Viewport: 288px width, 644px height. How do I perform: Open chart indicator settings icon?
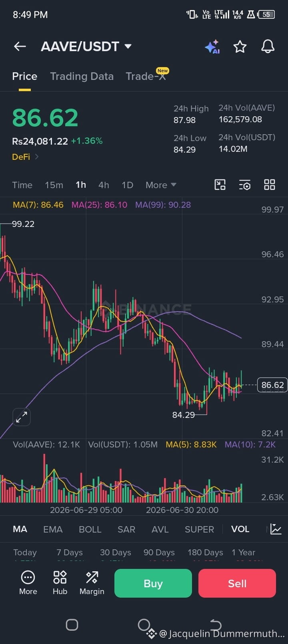pos(245,185)
